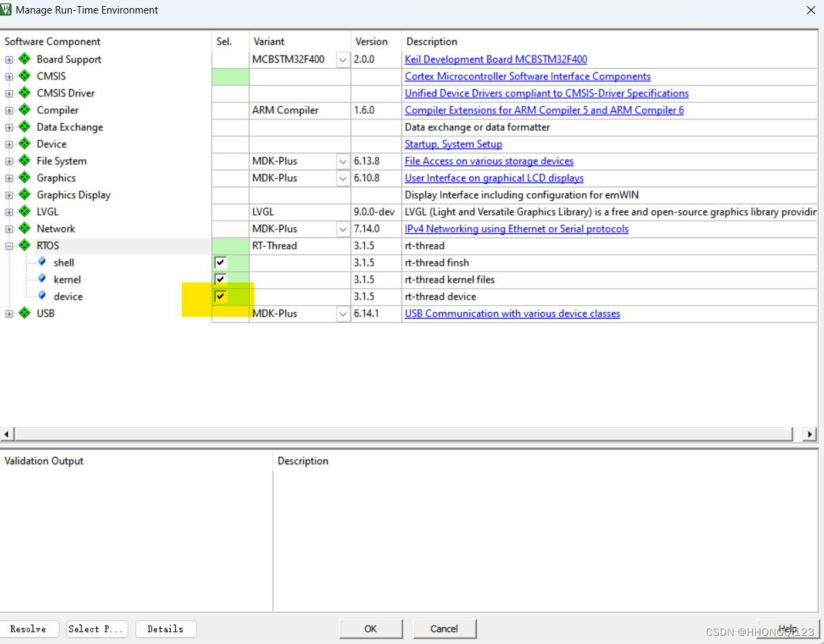
Task: Open User Interface on graphical LCD link
Action: click(494, 178)
